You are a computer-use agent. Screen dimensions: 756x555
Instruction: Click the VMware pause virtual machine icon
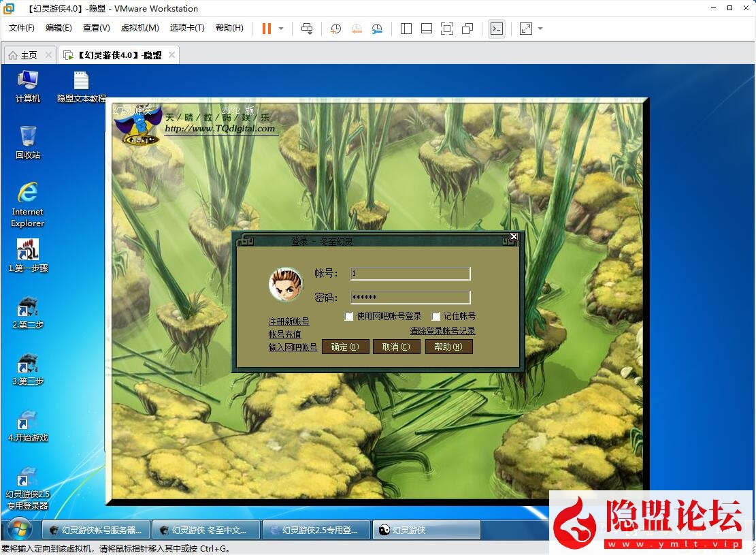[x=266, y=29]
